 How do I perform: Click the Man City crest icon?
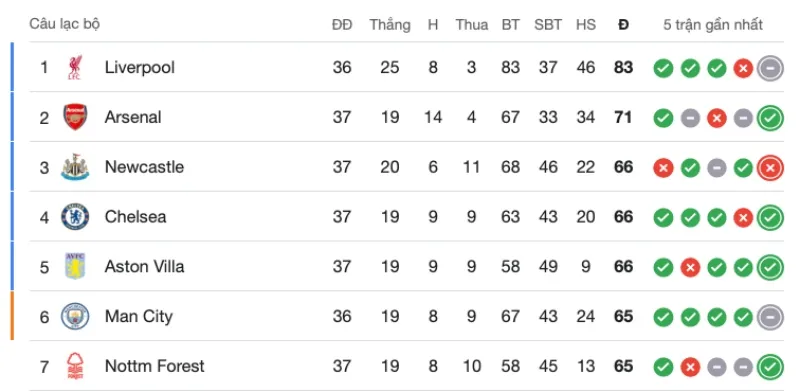(x=75, y=316)
